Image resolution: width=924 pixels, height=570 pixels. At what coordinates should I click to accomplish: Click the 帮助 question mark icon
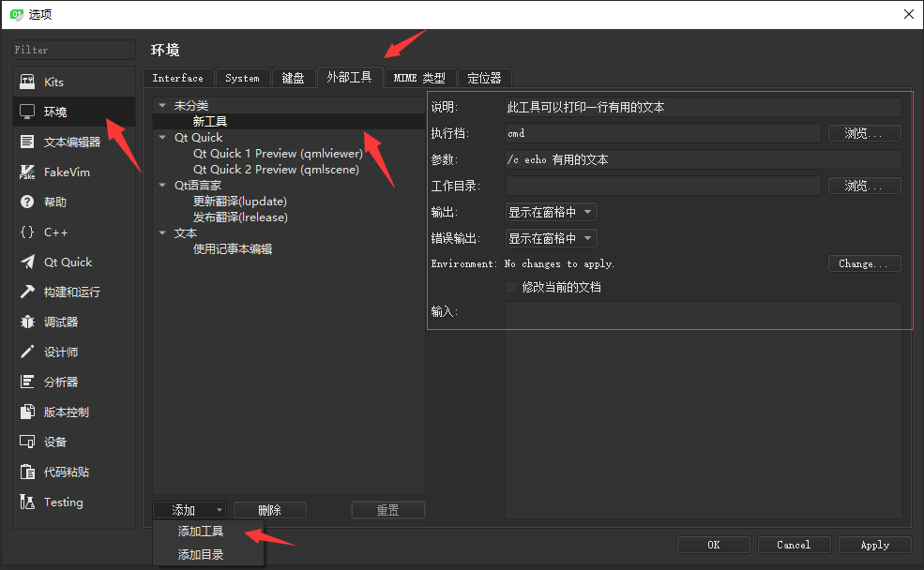click(27, 202)
